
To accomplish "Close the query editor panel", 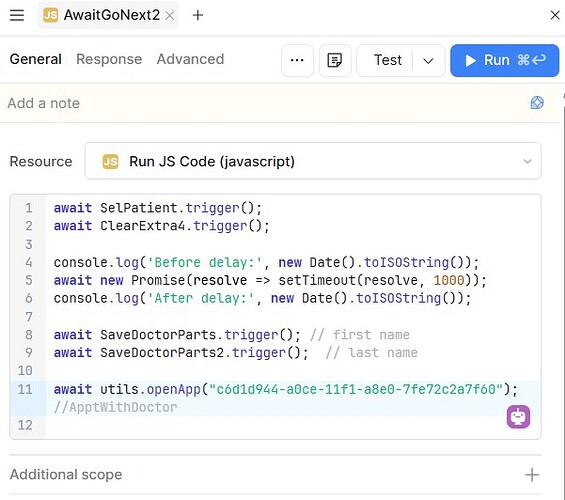I will (x=555, y=15).
